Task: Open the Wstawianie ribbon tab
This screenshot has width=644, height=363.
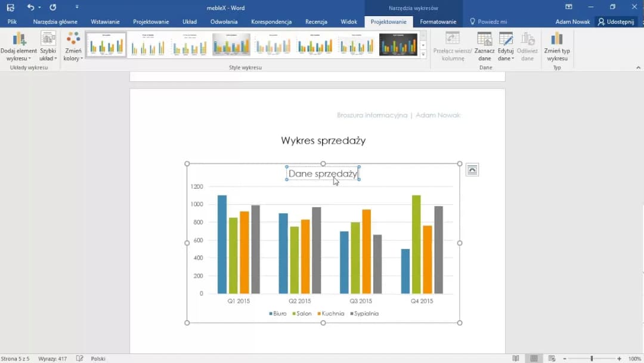Action: [x=105, y=21]
